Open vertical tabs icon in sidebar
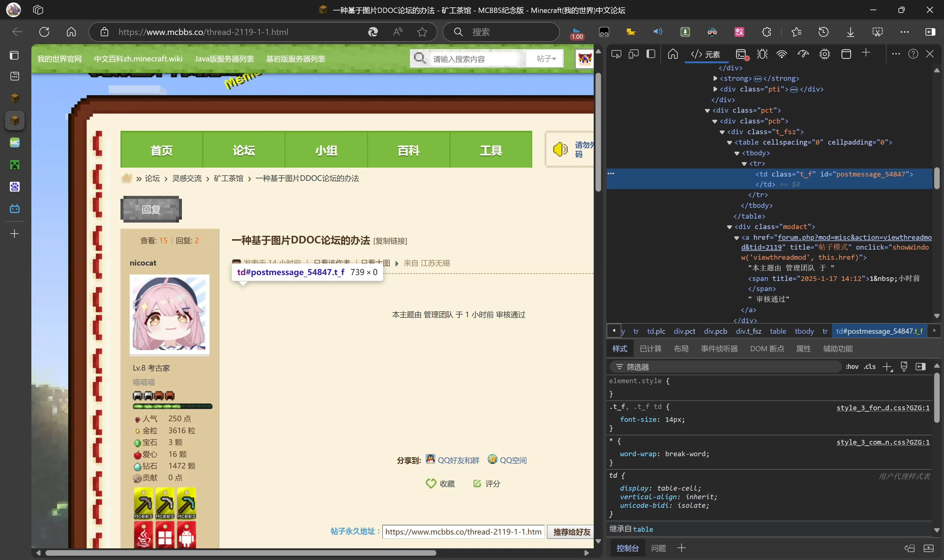The width and height of the screenshot is (944, 560). (14, 56)
